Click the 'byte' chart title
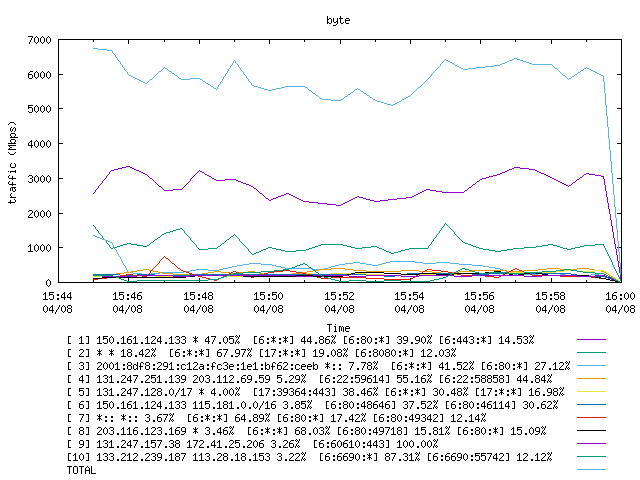 coord(338,20)
